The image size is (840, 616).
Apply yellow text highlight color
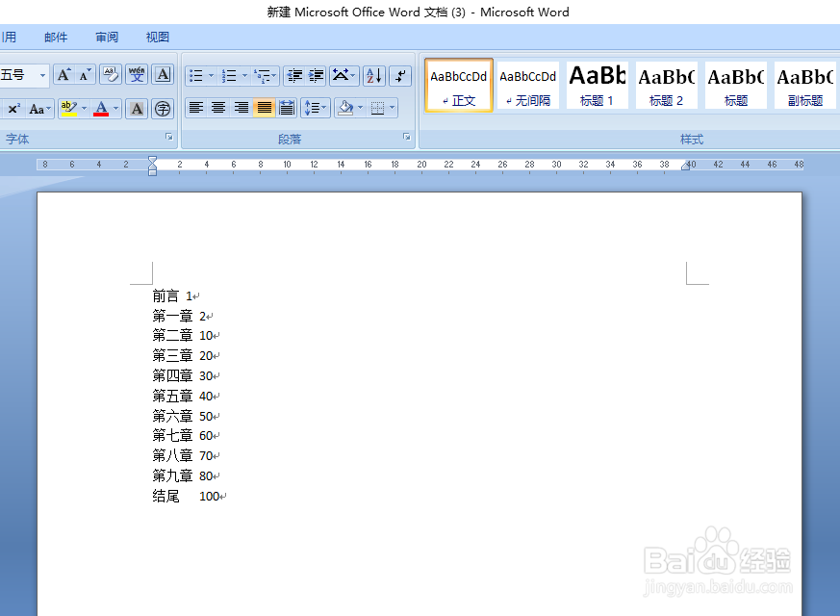(68, 109)
